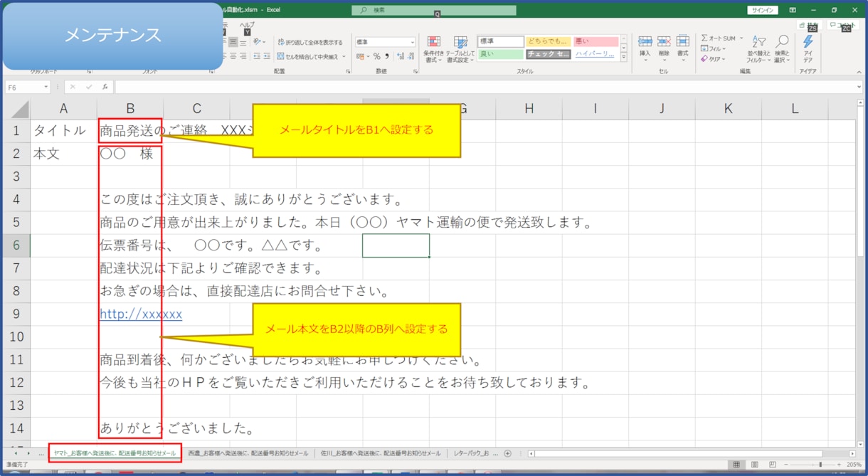This screenshot has height=476, width=868.
Task: Apply comma style number format
Action: (387, 56)
